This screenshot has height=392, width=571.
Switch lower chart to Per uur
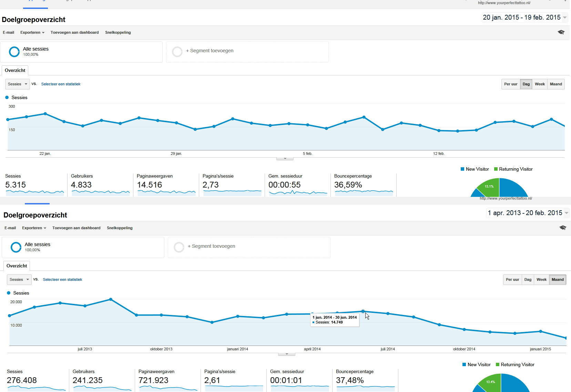pos(512,279)
